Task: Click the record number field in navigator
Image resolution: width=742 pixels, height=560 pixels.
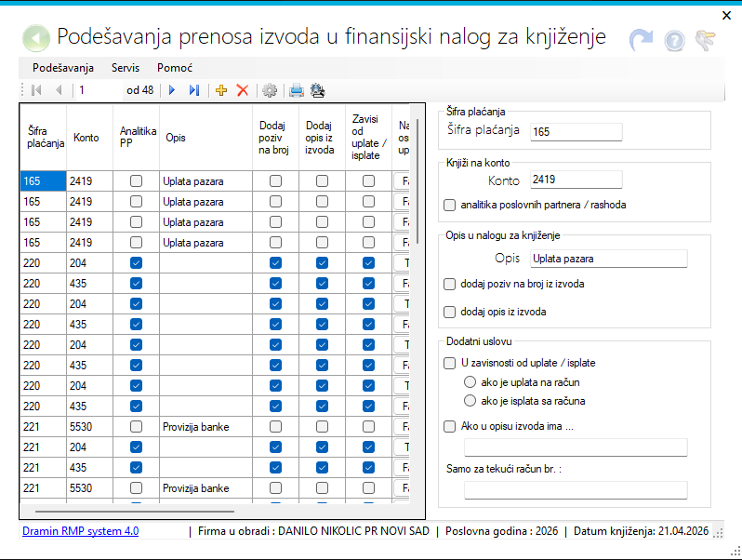Action: [x=99, y=90]
